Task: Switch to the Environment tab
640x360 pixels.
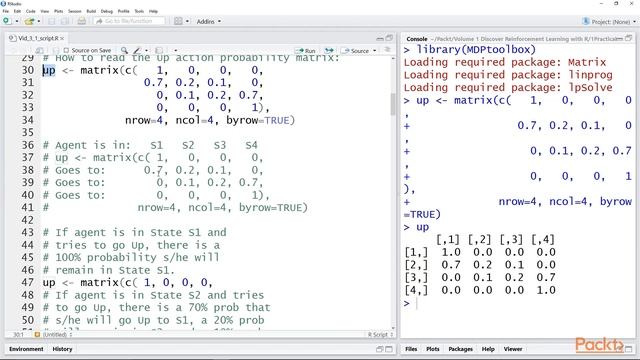Action: coord(26,349)
